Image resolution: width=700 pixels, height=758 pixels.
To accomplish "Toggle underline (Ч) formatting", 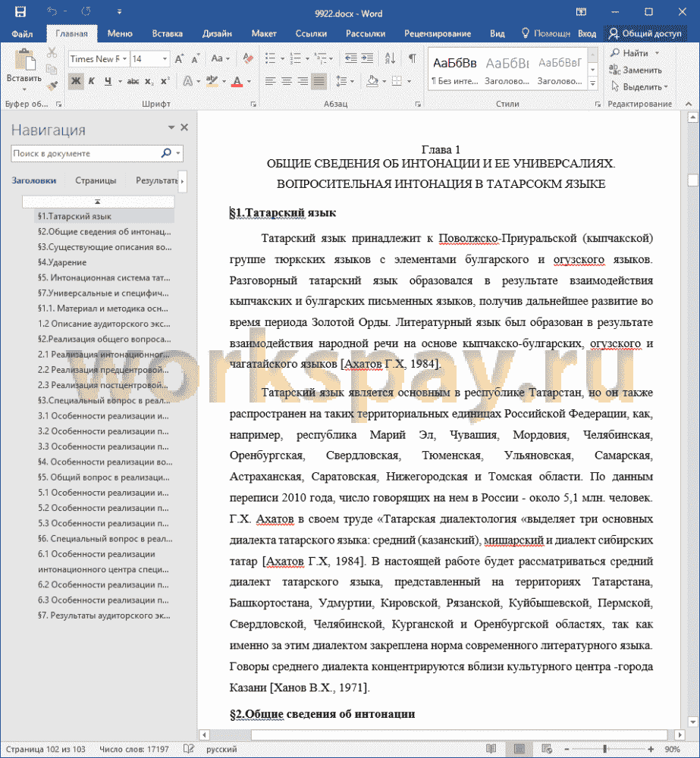I will click(x=108, y=81).
